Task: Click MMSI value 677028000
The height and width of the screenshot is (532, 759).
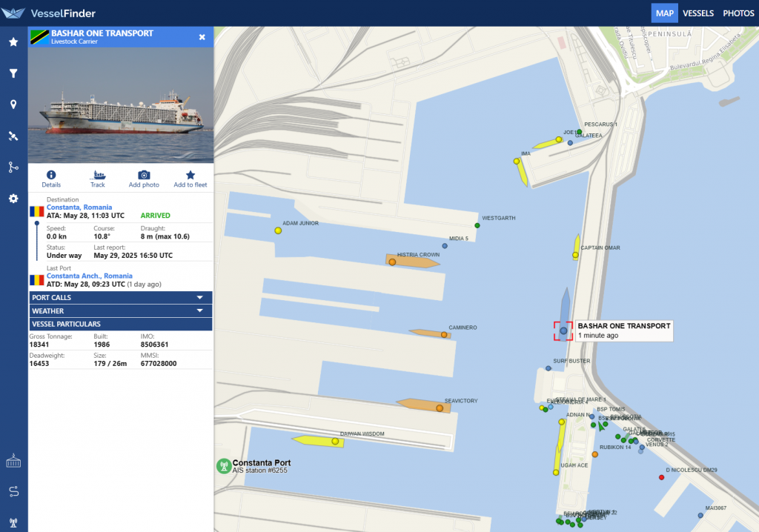Action: coord(159,364)
